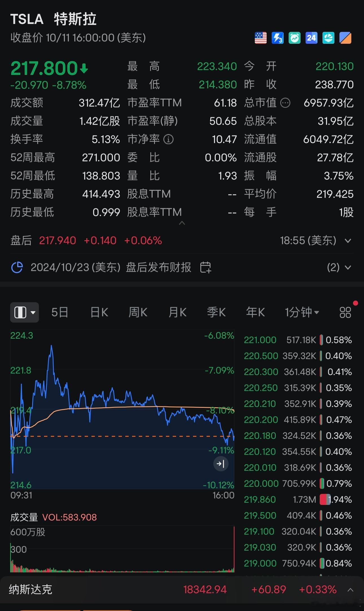Tap the teal fractional shares pie icon
The width and height of the screenshot is (364, 611).
click(x=328, y=38)
